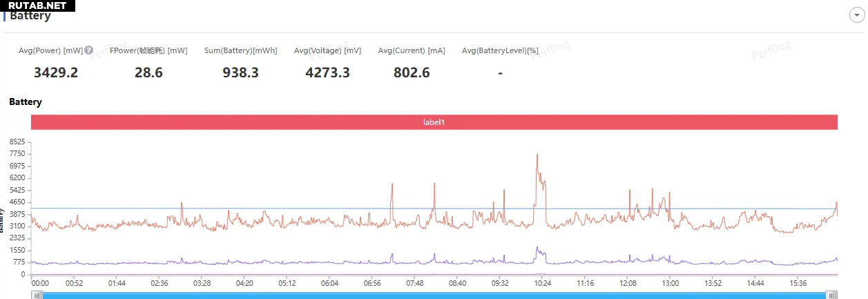The width and height of the screenshot is (868, 299).
Task: Click the tallest power spike near 10:24
Action: 537,156
